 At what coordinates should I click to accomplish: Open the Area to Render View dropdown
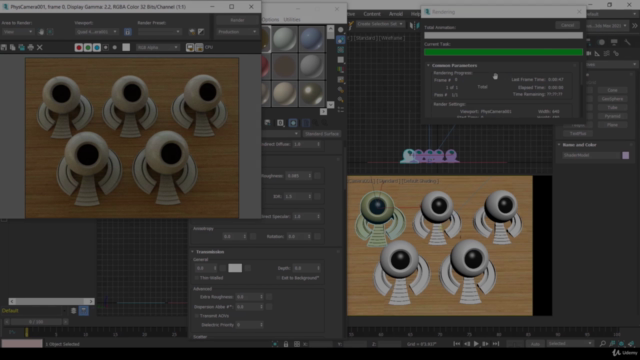(x=18, y=31)
